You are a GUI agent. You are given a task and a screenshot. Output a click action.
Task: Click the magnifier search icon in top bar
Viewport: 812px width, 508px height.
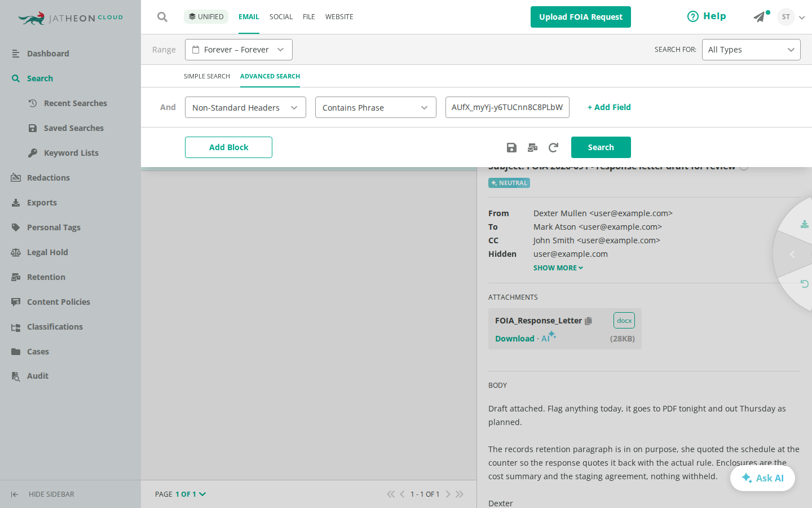click(162, 17)
